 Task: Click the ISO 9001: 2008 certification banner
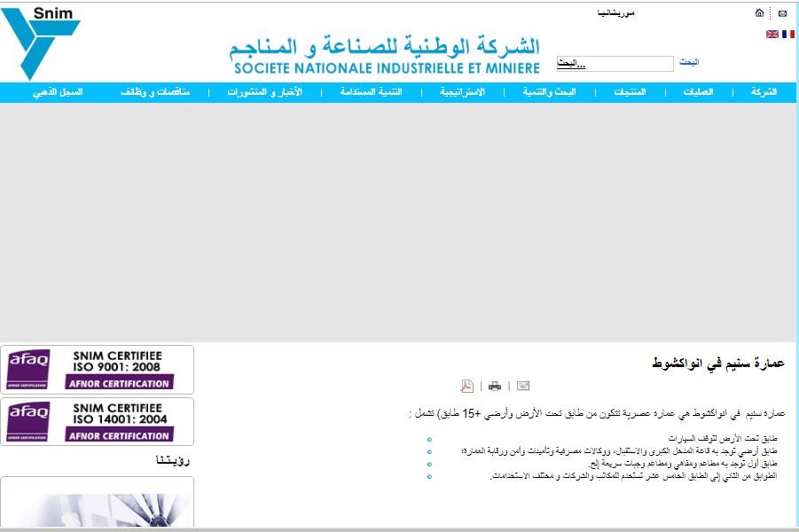tap(97, 370)
